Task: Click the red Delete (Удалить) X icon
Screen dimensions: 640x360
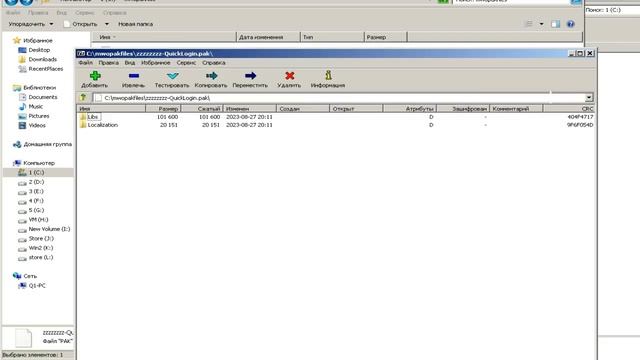Action: (289, 76)
